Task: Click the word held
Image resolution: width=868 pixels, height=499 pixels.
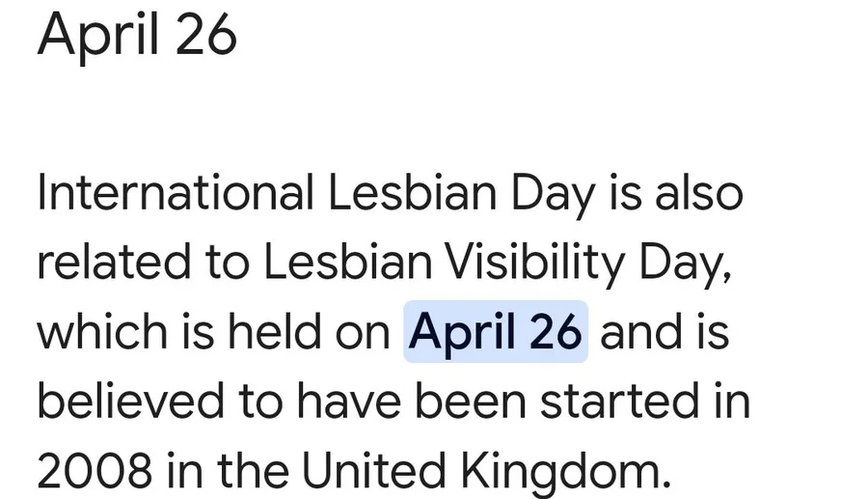Action: [275, 331]
